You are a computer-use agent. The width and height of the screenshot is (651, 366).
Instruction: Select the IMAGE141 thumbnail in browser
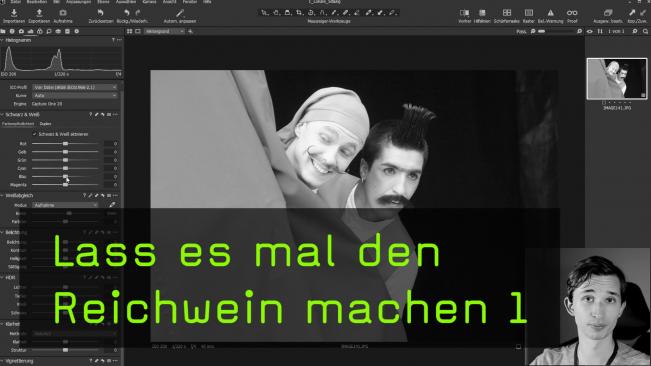pyautogui.click(x=617, y=79)
